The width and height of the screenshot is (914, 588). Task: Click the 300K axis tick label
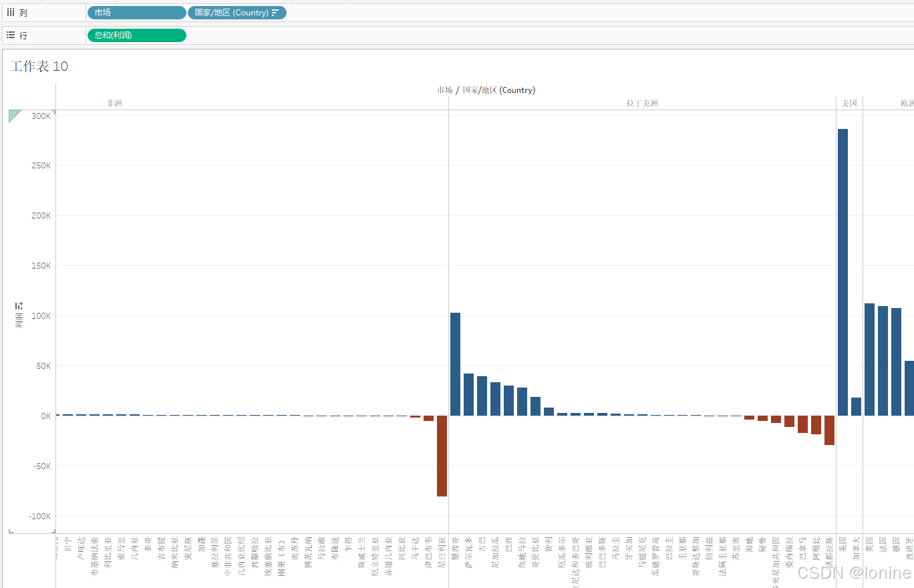point(41,116)
